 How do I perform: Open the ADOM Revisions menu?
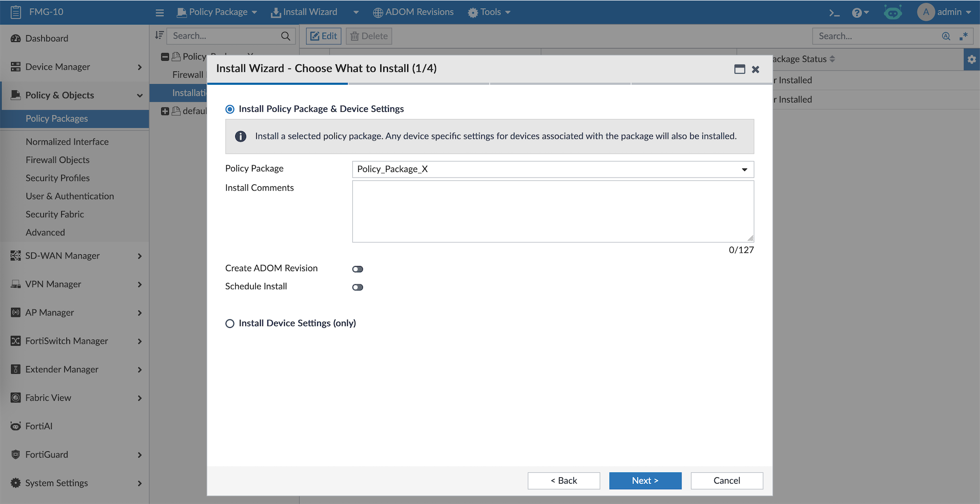413,12
